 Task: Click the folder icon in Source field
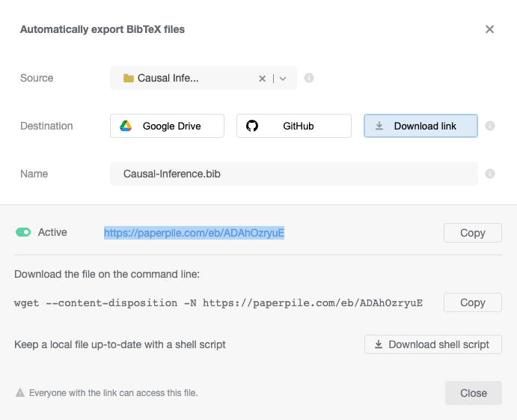129,79
